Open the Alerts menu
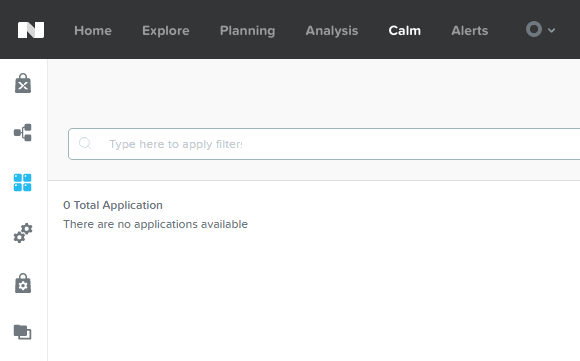This screenshot has height=361, width=580. coord(470,30)
